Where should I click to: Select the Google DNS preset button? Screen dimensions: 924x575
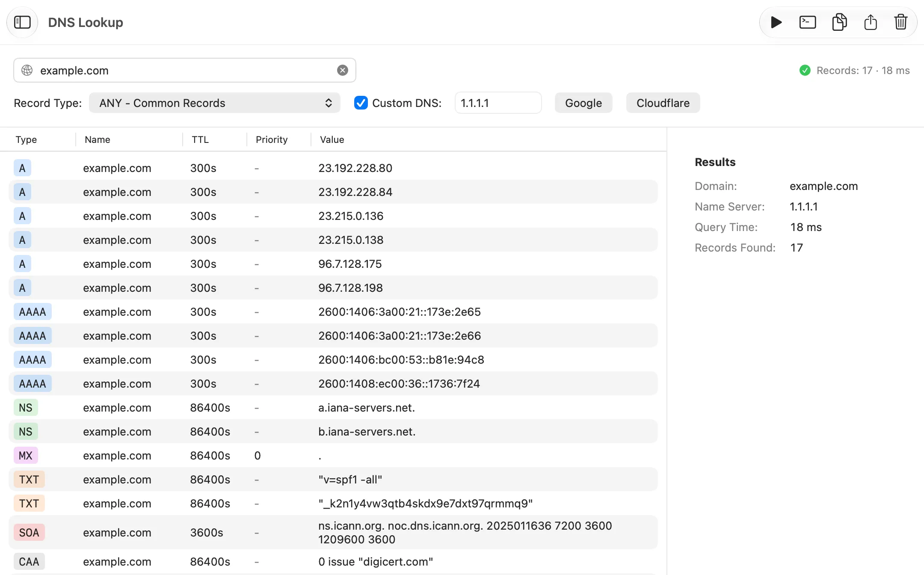click(583, 103)
